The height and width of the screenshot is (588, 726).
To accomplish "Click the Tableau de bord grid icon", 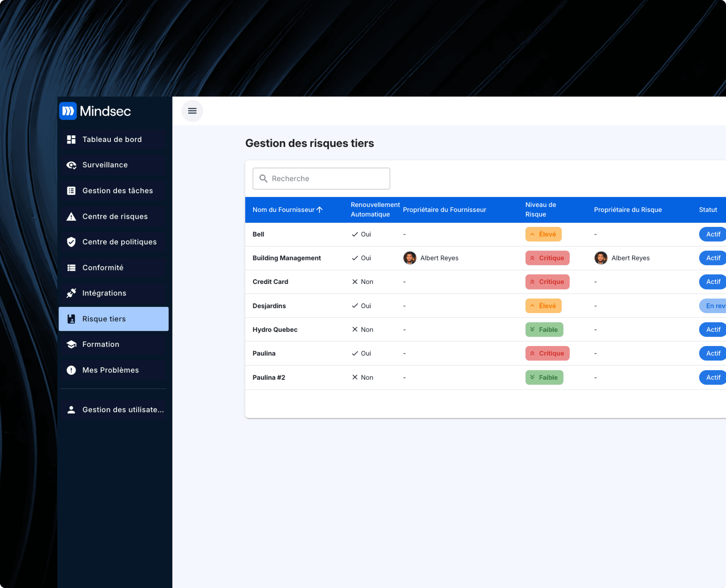I will coord(71,140).
